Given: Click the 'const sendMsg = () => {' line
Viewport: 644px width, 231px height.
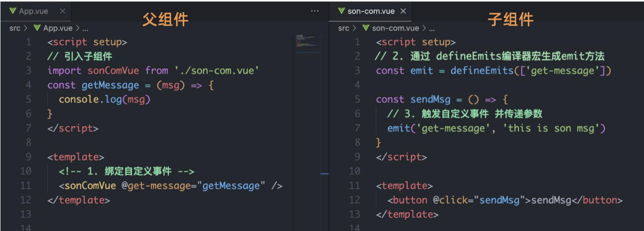Looking at the screenshot, I should tap(442, 100).
